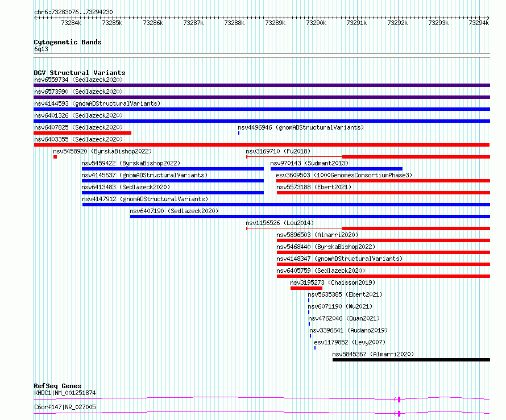Screen dimensions: 506x420
Task: Open nsv6071190 (Wu2021) variant label
Action: 340,306
